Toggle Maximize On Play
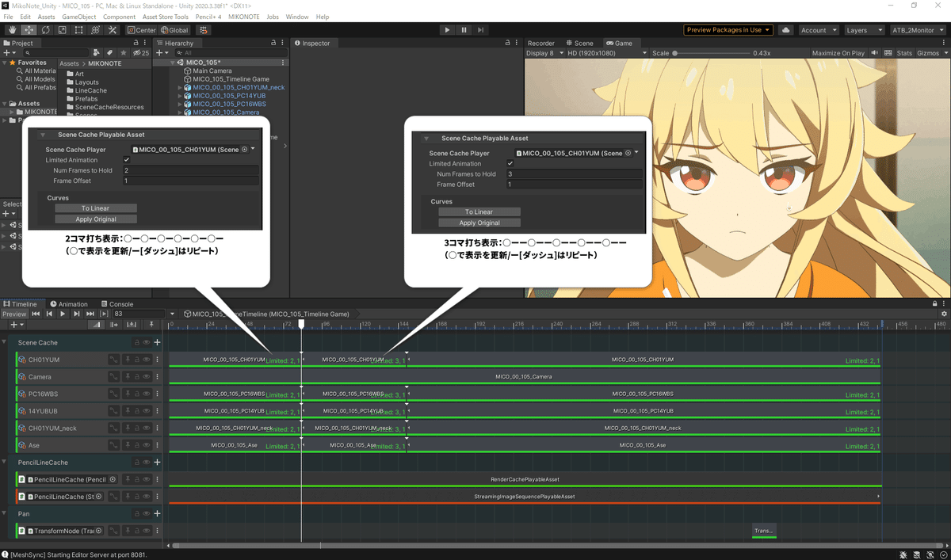 (838, 53)
